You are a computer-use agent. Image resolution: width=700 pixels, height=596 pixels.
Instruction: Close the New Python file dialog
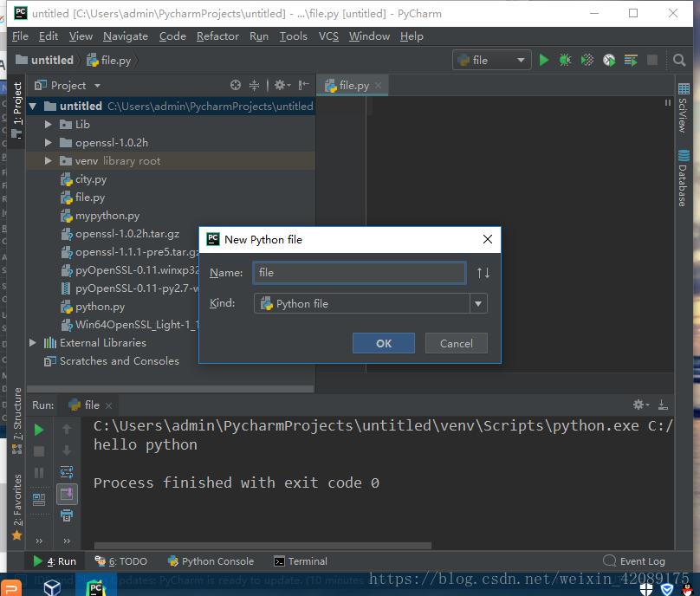[488, 240]
